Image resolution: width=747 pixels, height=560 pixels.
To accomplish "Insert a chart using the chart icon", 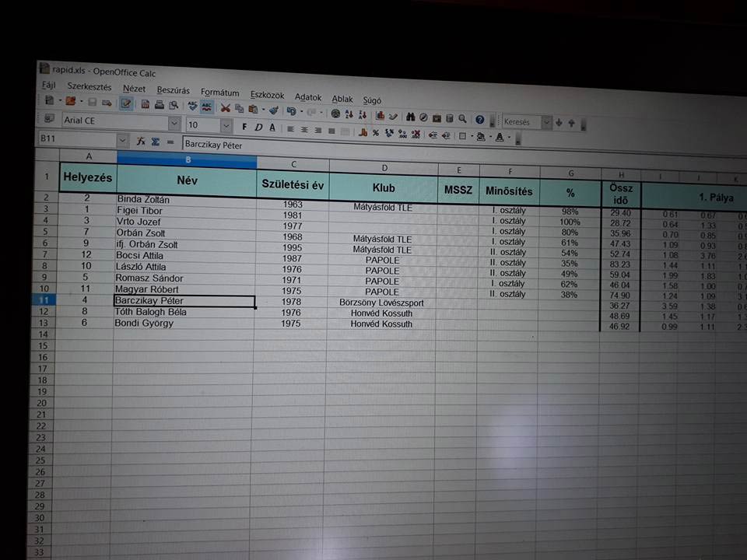I will click(380, 116).
